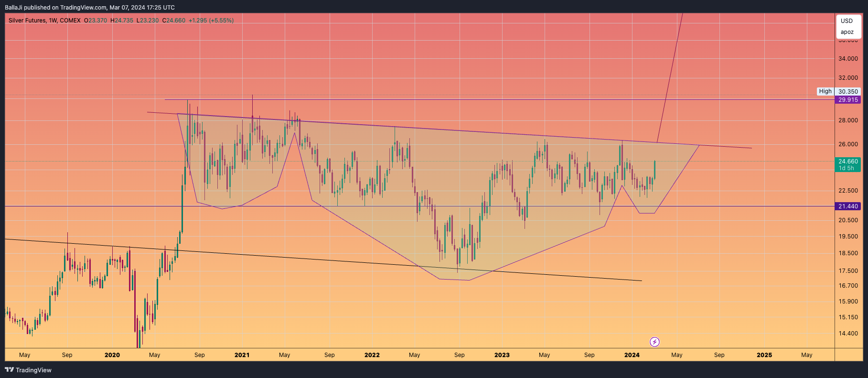Click the 1d 5h countdown label
Image resolution: width=868 pixels, height=378 pixels.
847,168
